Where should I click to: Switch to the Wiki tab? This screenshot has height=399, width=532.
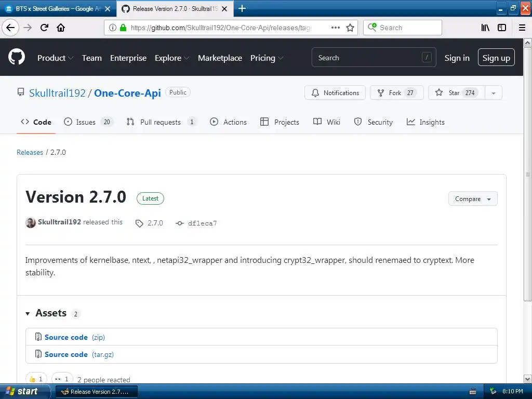pyautogui.click(x=327, y=122)
